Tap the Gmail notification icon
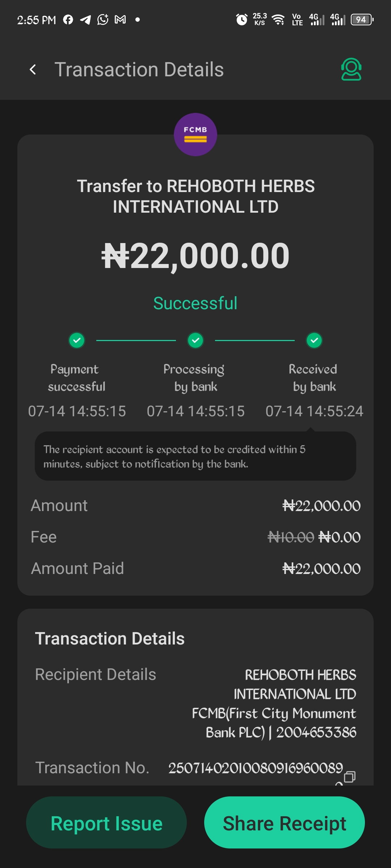The height and width of the screenshot is (868, 391). click(x=120, y=20)
